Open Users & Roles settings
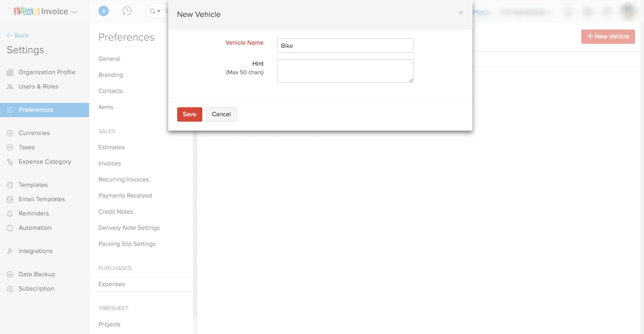 38,86
